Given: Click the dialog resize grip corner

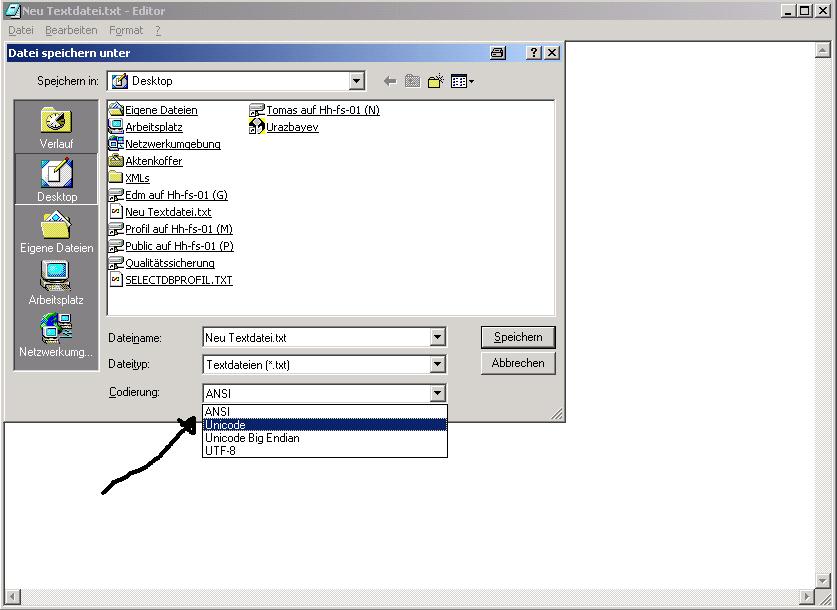Looking at the screenshot, I should (556, 414).
